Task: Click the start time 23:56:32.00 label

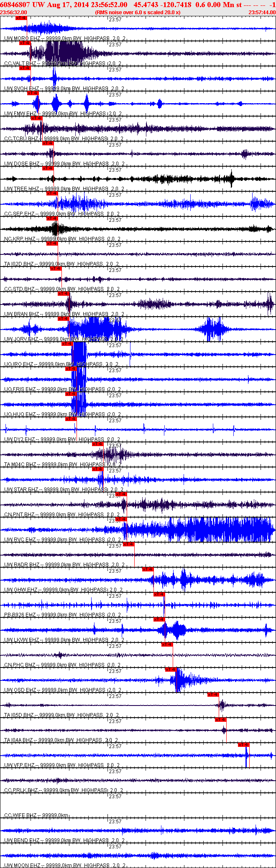Action: [x=14, y=13]
